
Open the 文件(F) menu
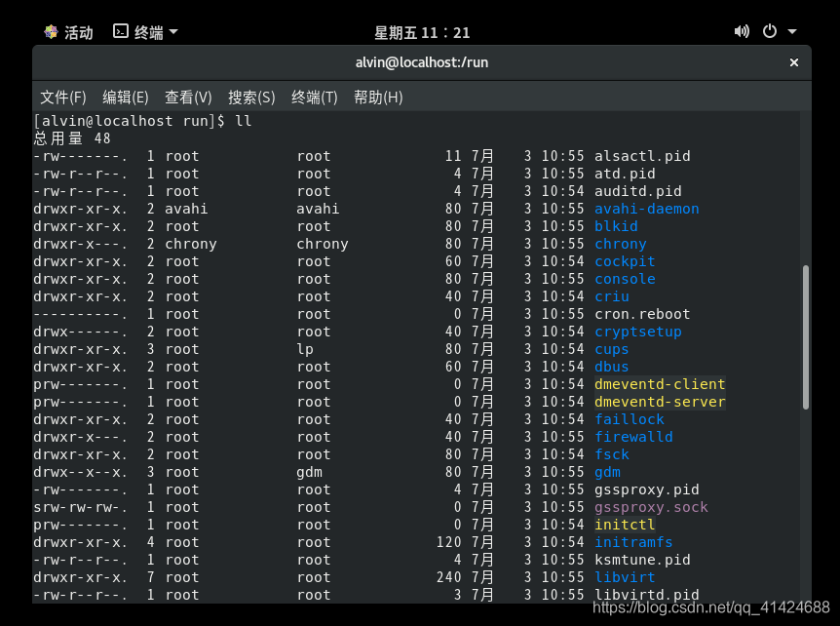click(63, 98)
